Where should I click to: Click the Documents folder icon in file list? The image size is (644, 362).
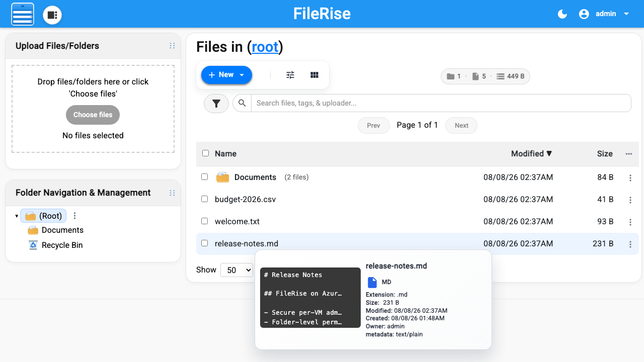(x=223, y=177)
